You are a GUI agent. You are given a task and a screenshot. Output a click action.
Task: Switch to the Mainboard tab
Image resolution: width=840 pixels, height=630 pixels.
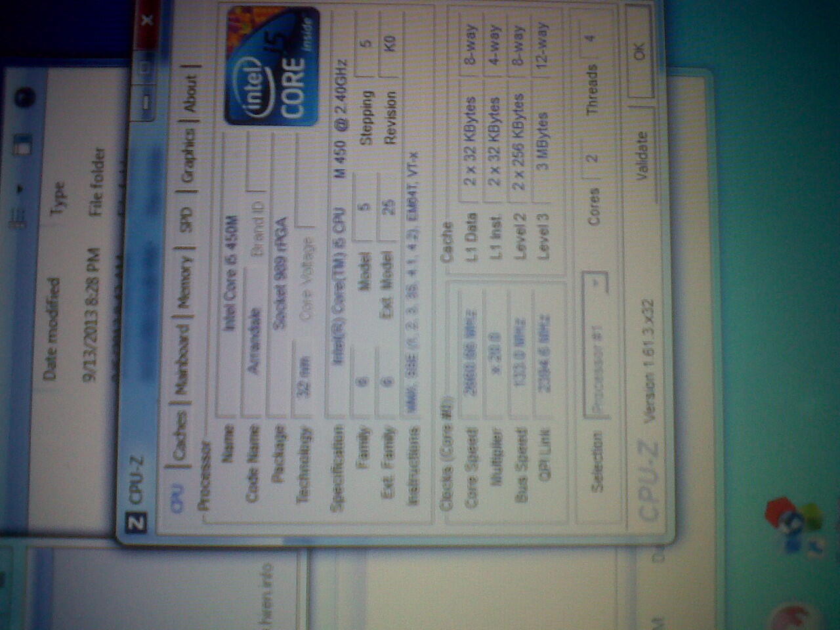[x=181, y=360]
